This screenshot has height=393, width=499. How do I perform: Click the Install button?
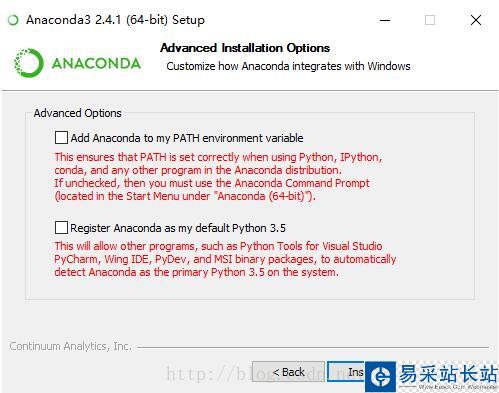347,372
